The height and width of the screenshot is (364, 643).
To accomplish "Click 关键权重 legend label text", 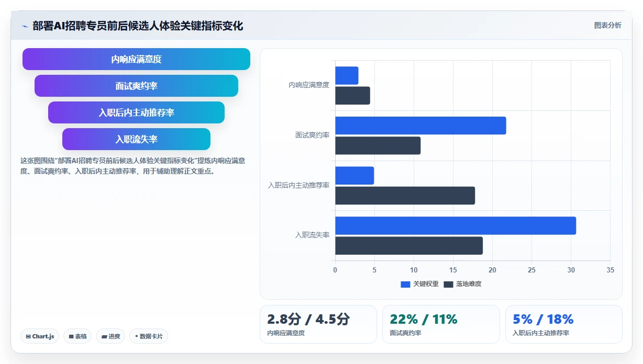I will pos(426,284).
